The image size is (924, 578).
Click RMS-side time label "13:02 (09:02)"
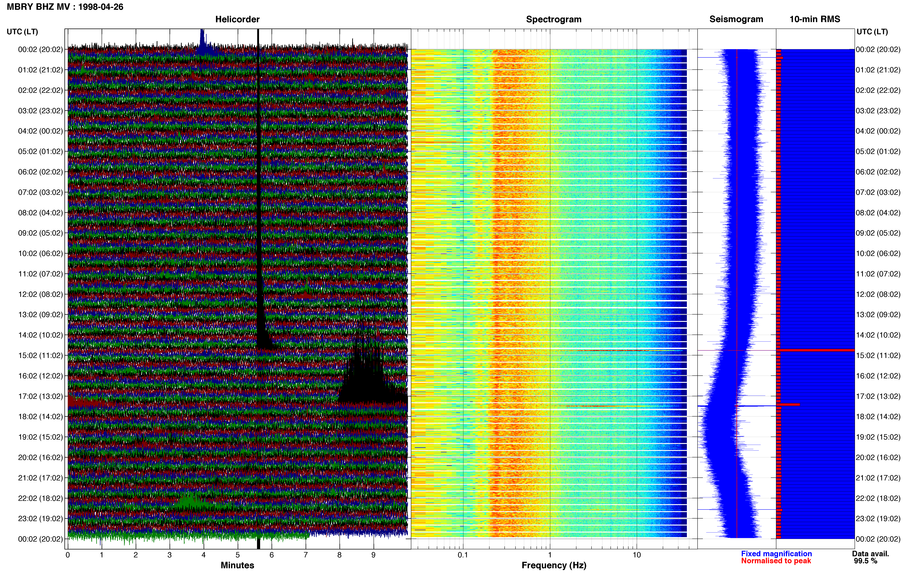pos(878,315)
